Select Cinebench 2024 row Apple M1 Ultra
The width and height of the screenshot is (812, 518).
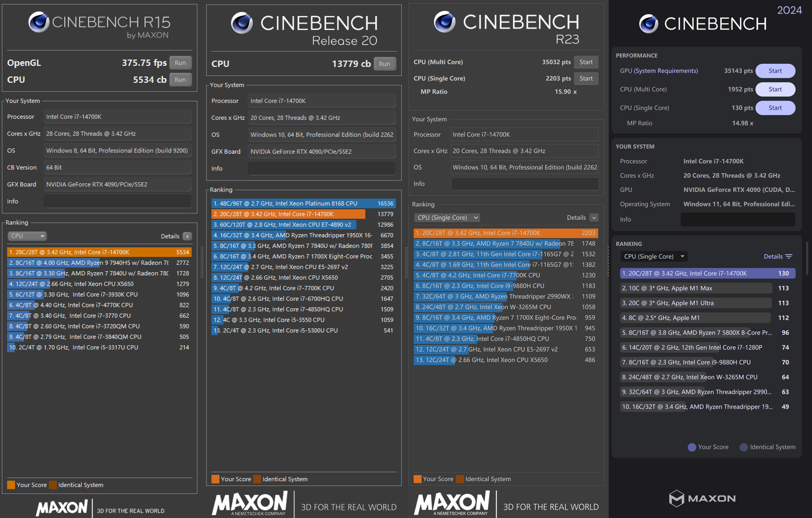pos(708,303)
